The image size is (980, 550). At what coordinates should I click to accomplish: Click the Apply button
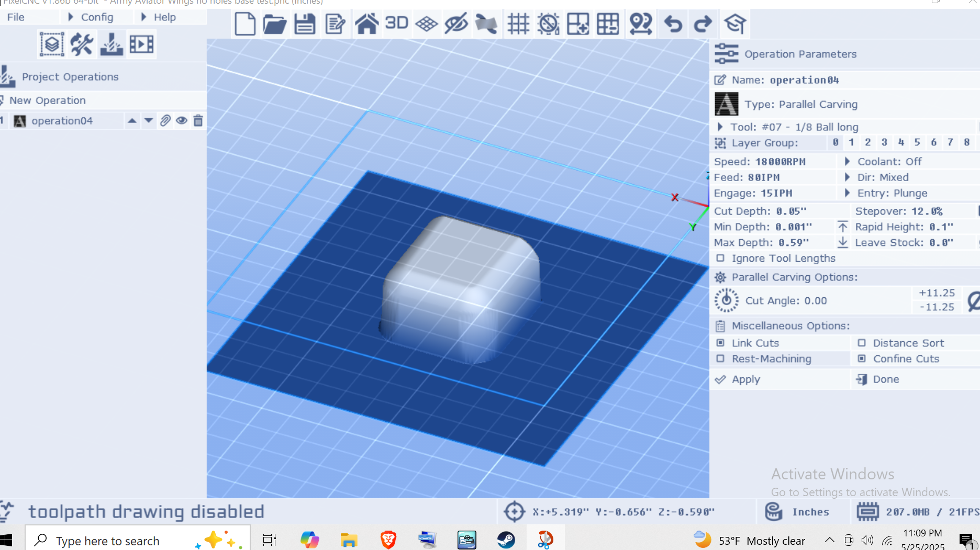click(780, 379)
